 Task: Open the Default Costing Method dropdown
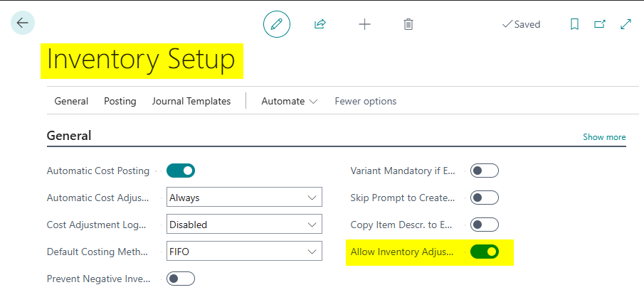pyautogui.click(x=244, y=252)
